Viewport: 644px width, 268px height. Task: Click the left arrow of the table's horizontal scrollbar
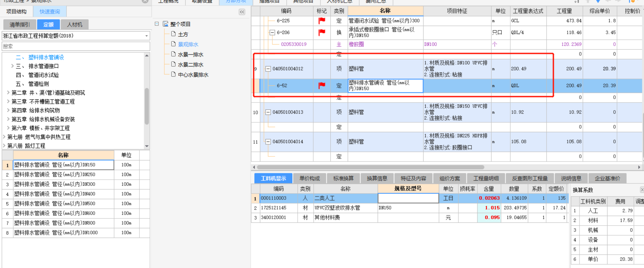(x=254, y=167)
